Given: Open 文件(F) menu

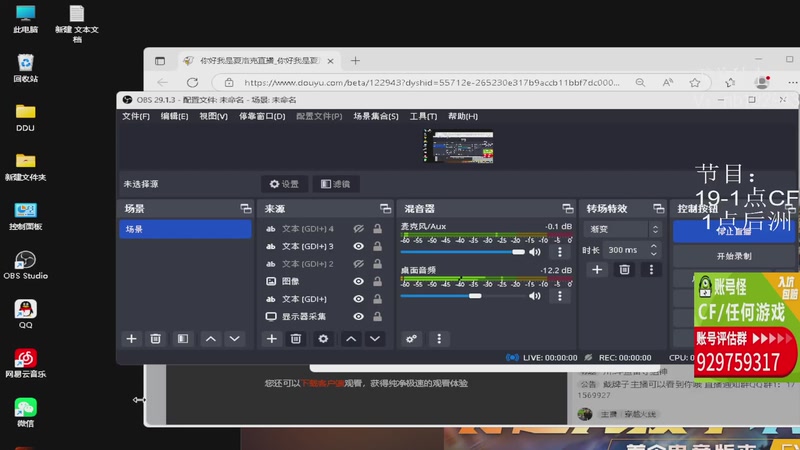Looking at the screenshot, I should (136, 116).
